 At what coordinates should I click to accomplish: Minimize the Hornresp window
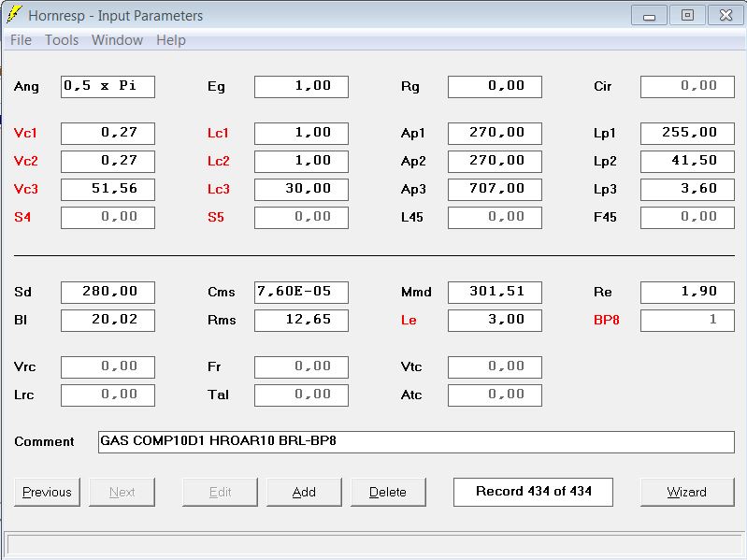(x=649, y=16)
